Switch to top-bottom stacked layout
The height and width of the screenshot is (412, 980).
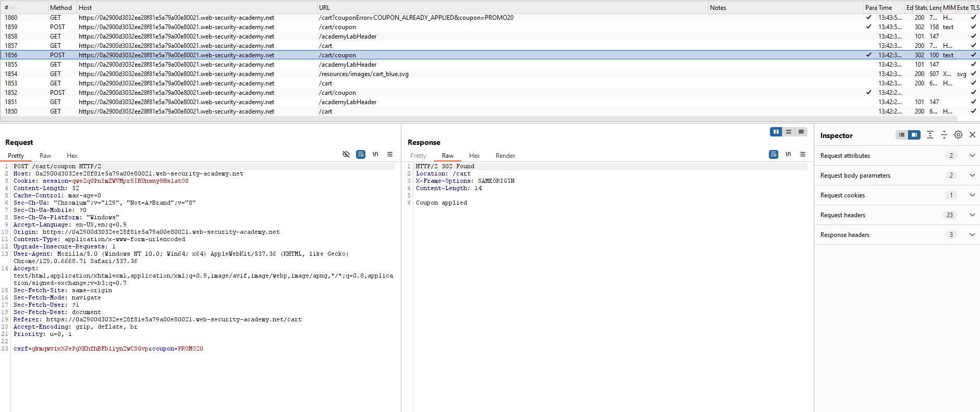[789, 132]
